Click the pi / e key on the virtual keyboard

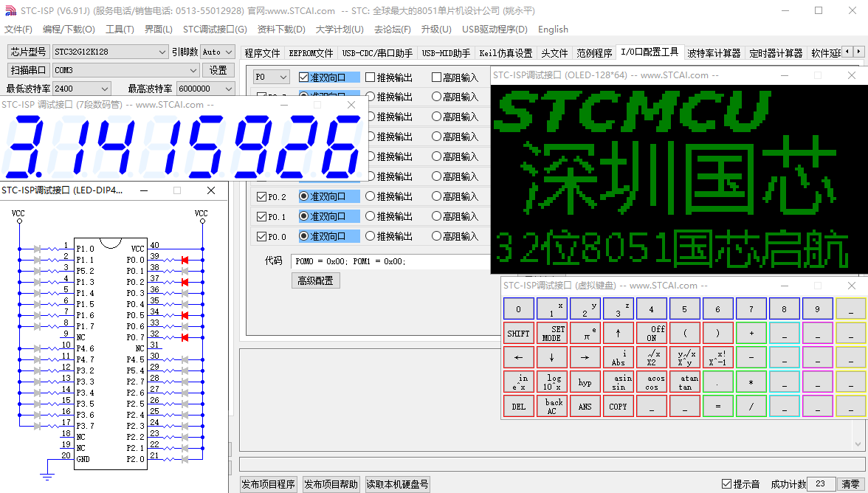tap(585, 333)
